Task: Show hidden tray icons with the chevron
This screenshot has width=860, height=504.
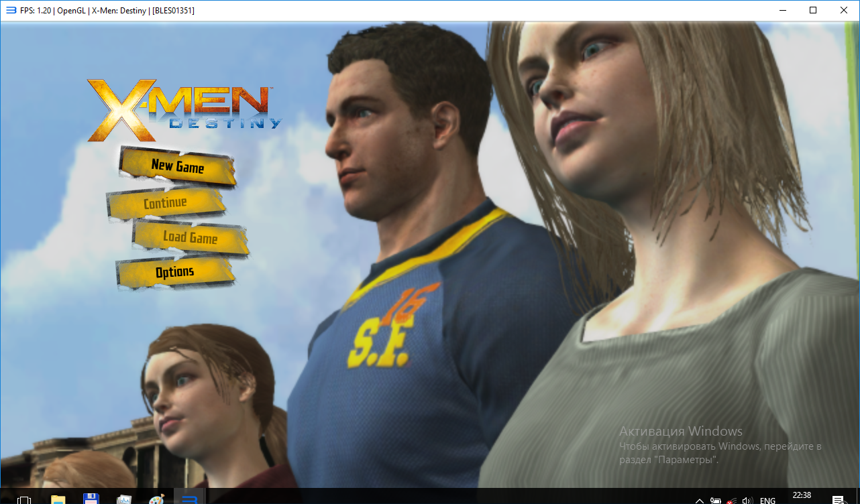Action: click(x=700, y=501)
